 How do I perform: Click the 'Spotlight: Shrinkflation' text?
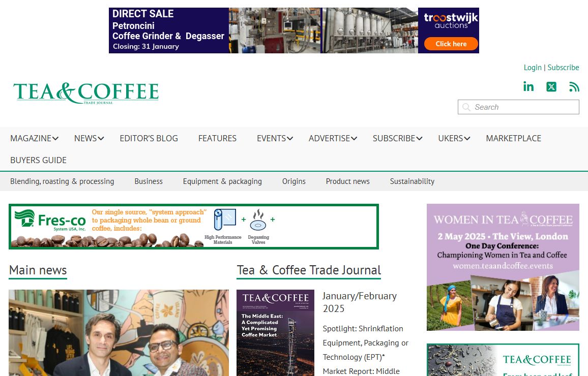tap(363, 328)
